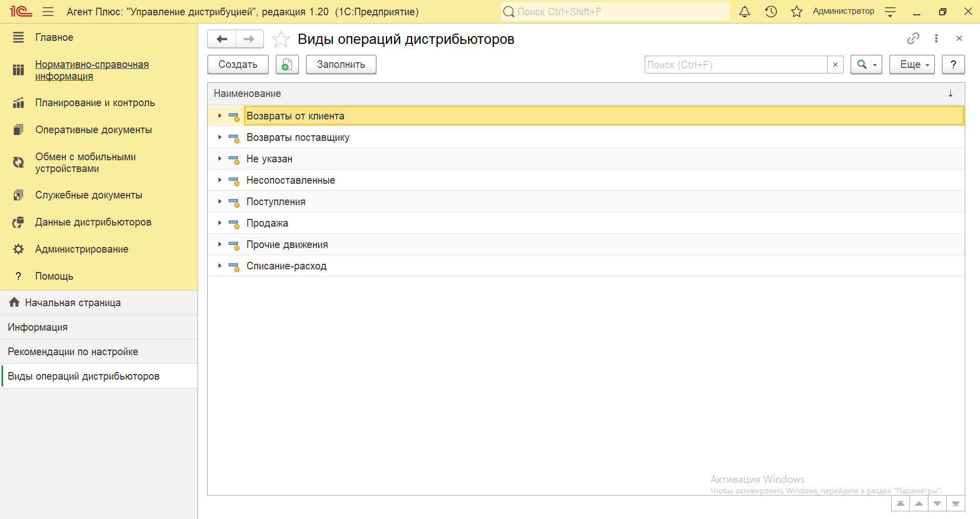Open help with the question mark button
980x519 pixels.
point(953,65)
